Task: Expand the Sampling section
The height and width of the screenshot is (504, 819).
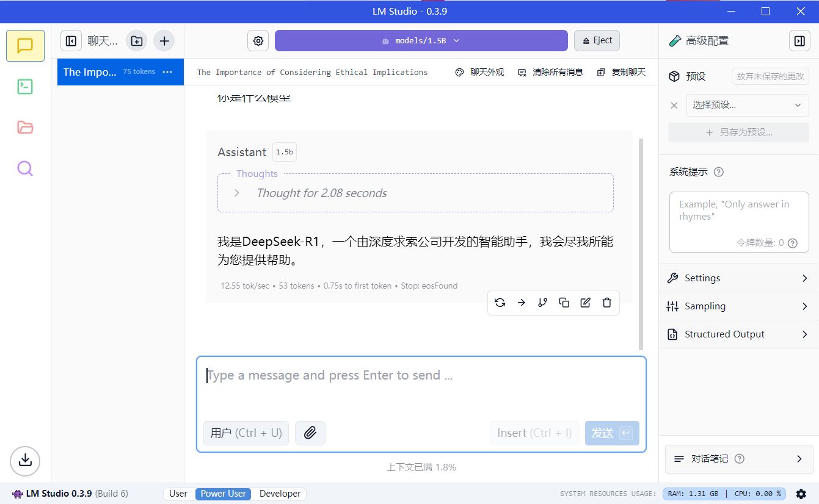Action: point(739,306)
